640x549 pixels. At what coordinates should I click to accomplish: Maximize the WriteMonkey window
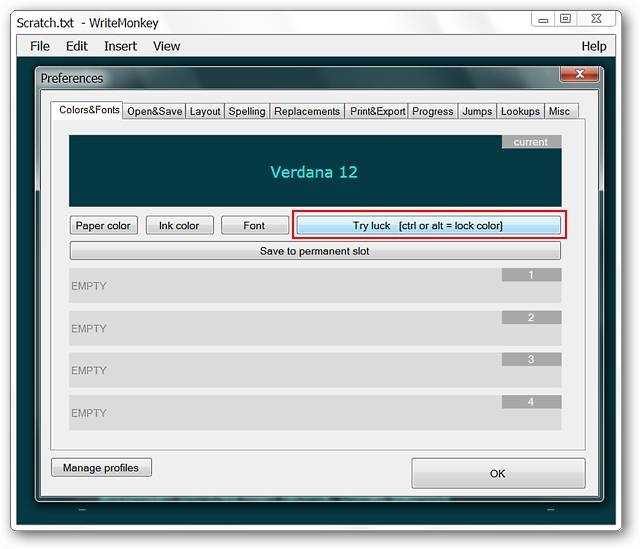click(565, 19)
